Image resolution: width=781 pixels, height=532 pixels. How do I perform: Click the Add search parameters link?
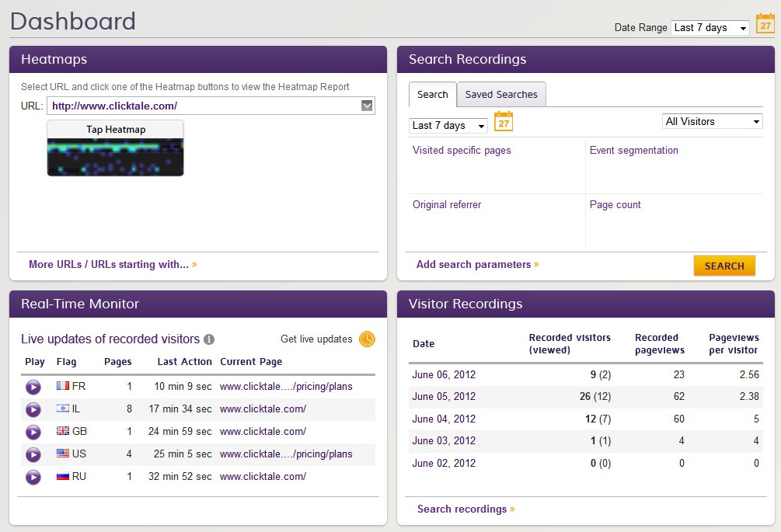[473, 265]
